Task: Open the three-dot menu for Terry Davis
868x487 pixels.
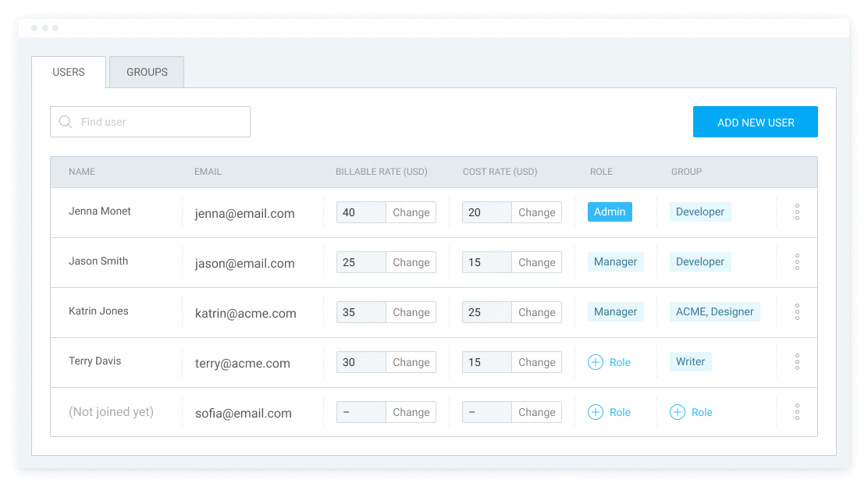Action: coord(797,362)
